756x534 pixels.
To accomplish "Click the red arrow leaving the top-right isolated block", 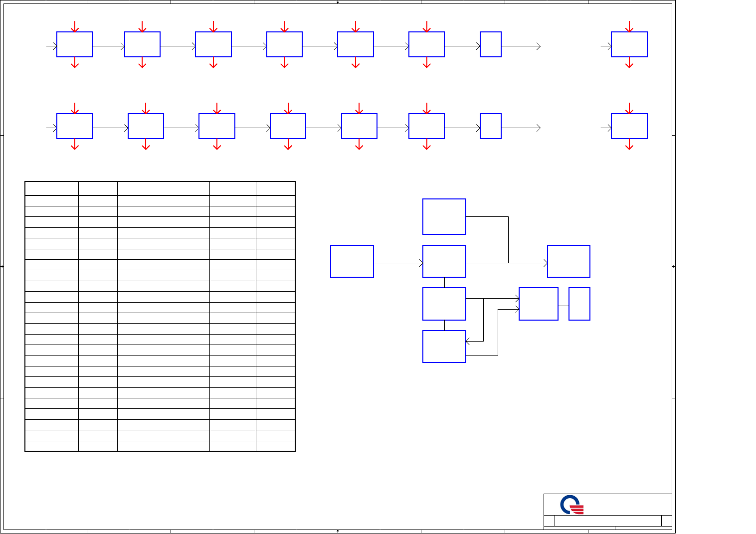I will [x=629, y=63].
